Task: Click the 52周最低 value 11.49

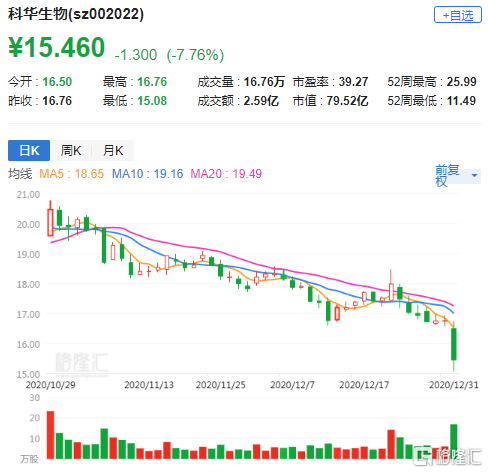Action: tap(461, 101)
